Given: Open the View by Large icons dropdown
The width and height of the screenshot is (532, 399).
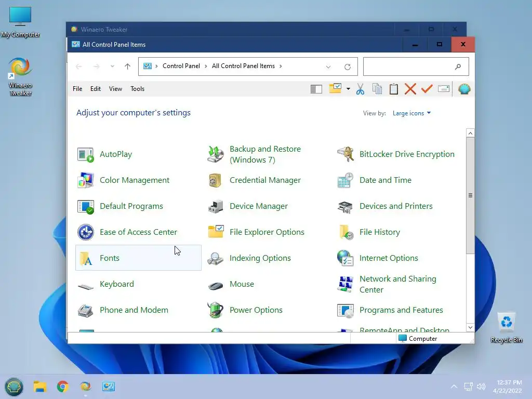Looking at the screenshot, I should (411, 113).
